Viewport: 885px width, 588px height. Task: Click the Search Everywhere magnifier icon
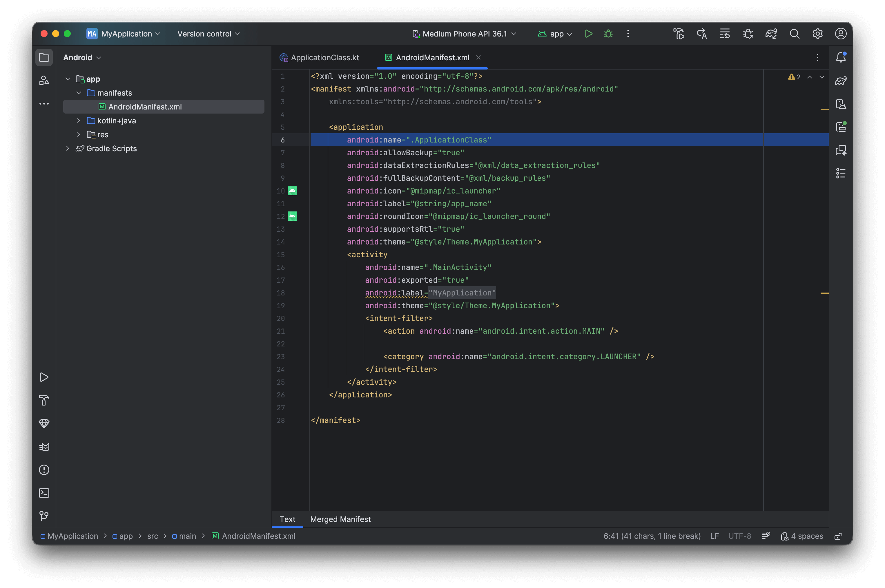[x=794, y=34]
